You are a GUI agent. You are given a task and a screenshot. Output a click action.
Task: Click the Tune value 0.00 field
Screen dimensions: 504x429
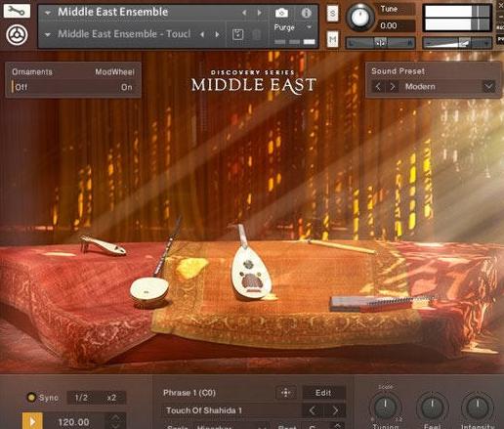pyautogui.click(x=397, y=25)
